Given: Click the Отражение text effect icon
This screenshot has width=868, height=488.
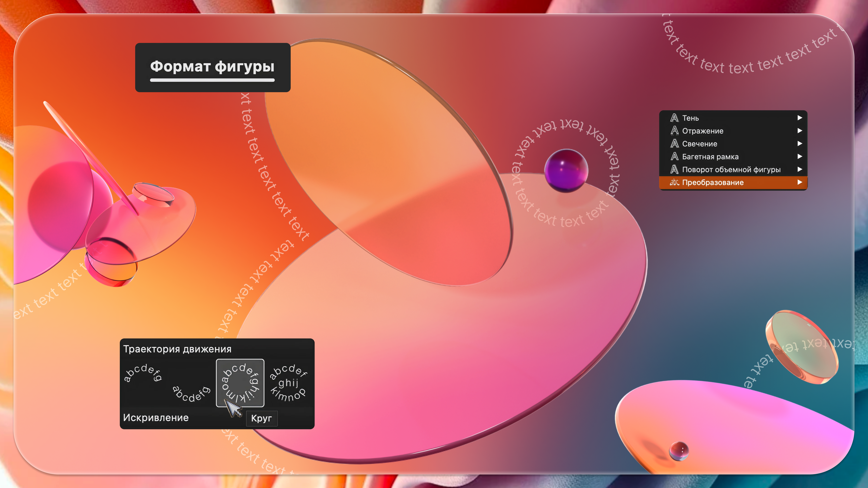Looking at the screenshot, I should pyautogui.click(x=674, y=131).
